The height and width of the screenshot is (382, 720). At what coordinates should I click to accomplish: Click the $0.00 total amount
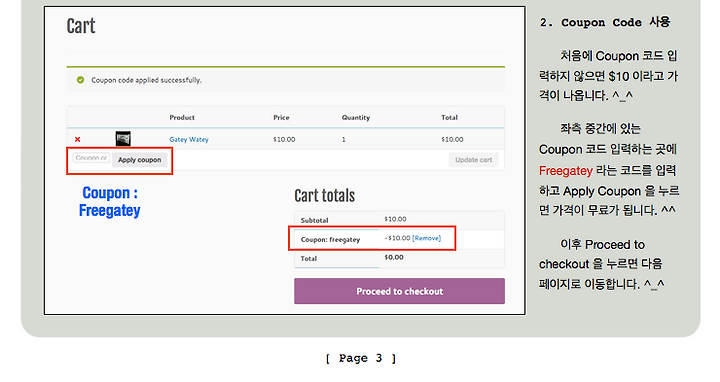point(394,258)
